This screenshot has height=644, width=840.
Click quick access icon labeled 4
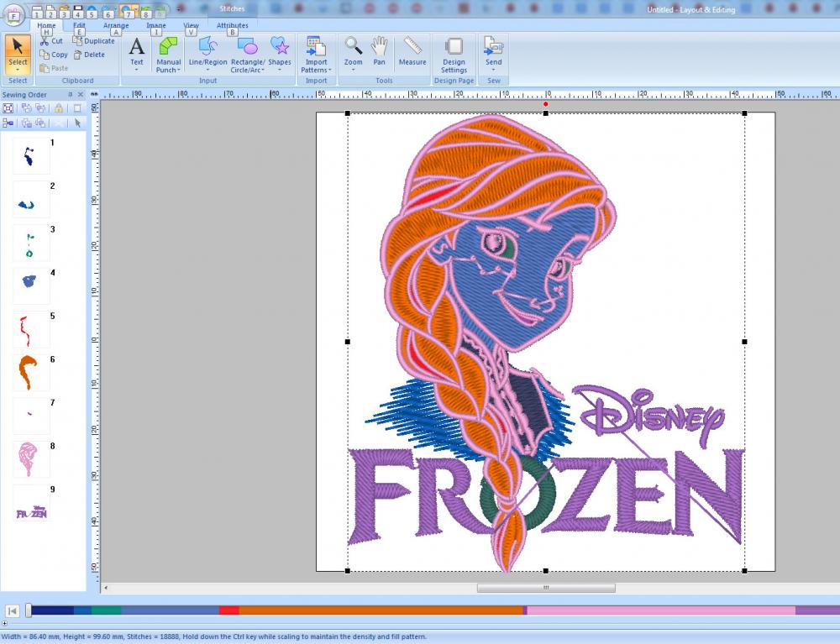(77, 13)
